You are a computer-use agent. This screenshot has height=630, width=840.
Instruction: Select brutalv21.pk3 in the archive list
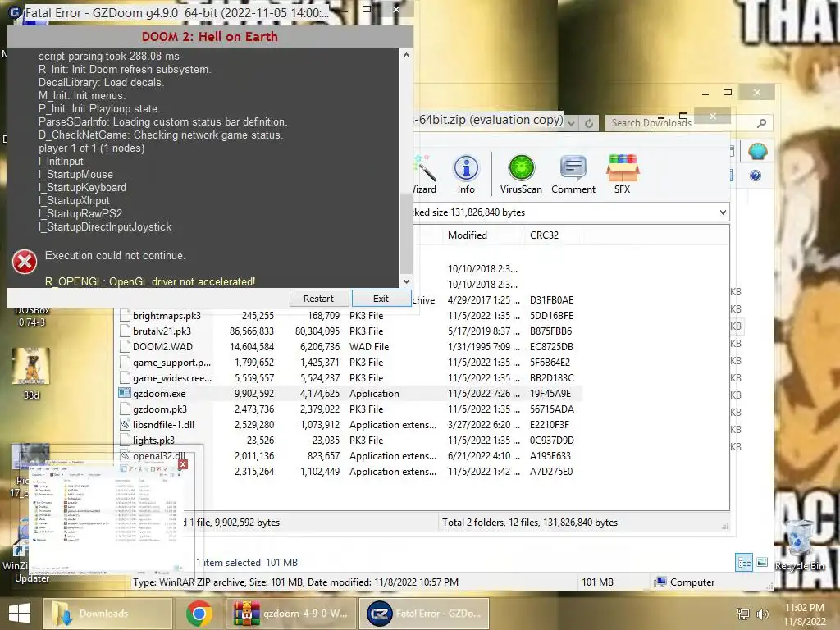(349, 331)
